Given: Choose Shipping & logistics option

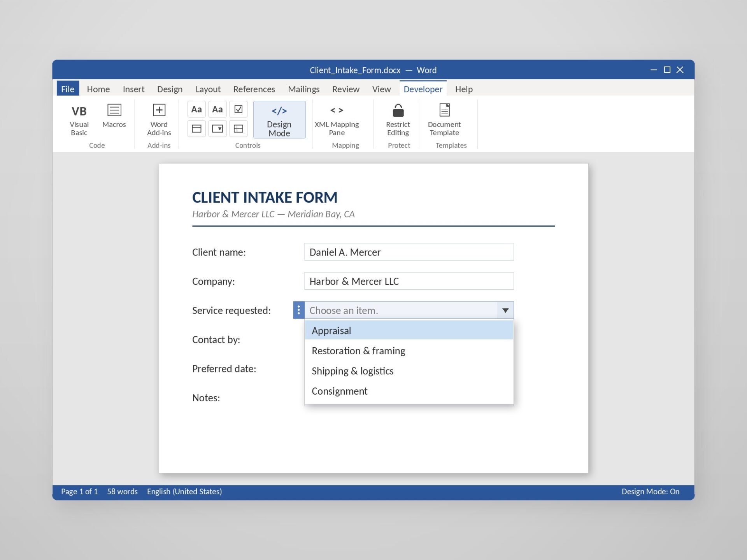Looking at the screenshot, I should [409, 371].
